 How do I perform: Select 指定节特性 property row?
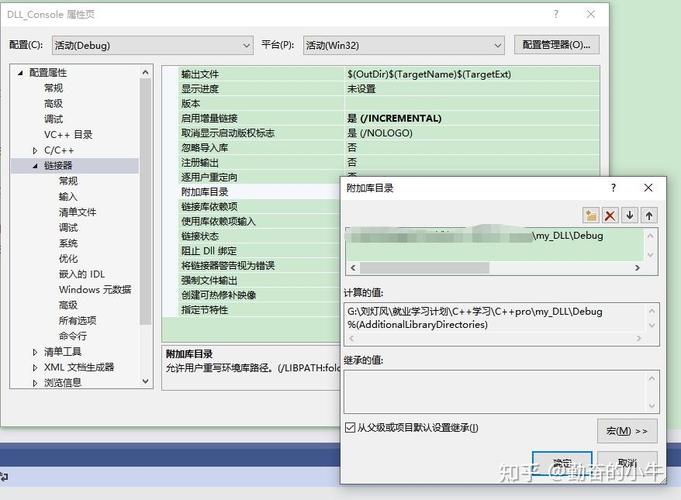click(260, 310)
